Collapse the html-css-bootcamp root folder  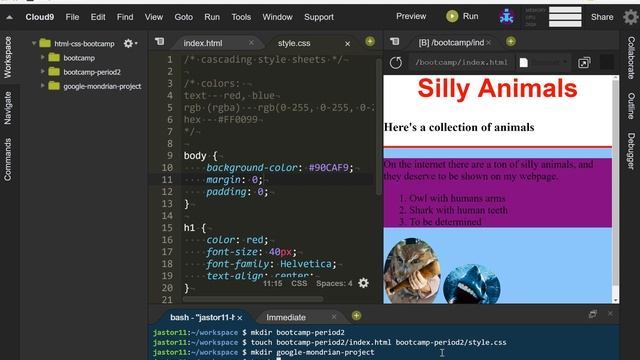coord(34,43)
